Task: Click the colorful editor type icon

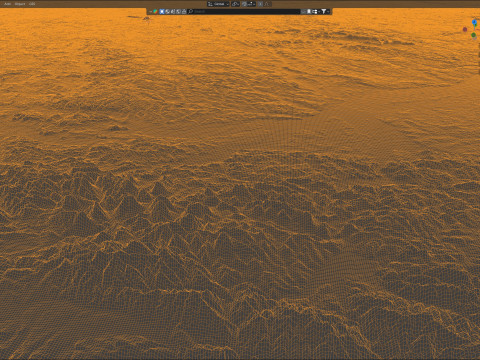Action: click(x=155, y=12)
